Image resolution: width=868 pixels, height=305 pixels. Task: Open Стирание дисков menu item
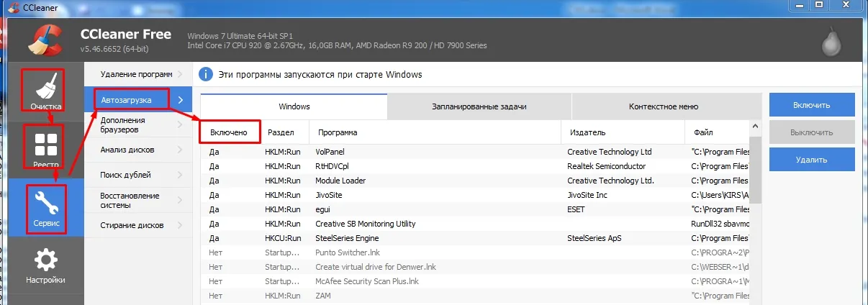click(138, 225)
